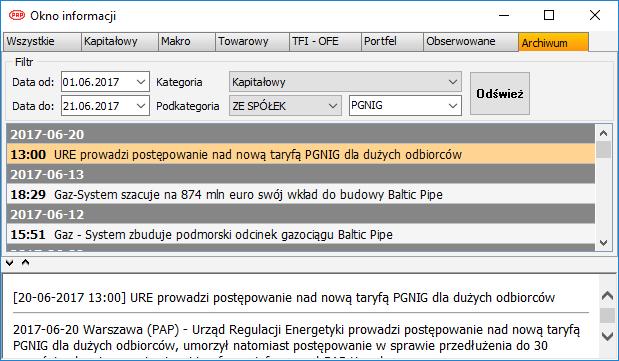This screenshot has width=619, height=361.
Task: Click the 2017-06-20 date header row
Action: pyautogui.click(x=301, y=134)
